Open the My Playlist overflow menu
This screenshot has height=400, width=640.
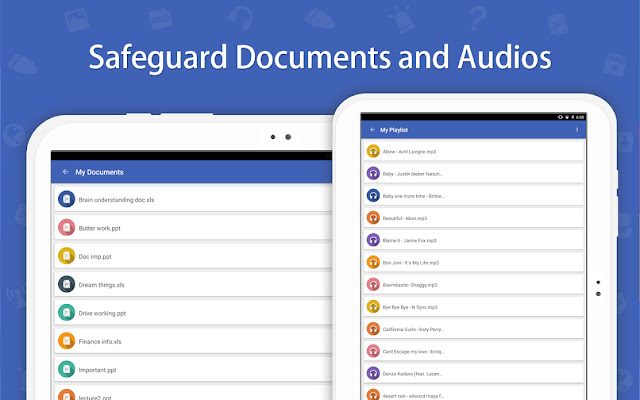(x=577, y=130)
